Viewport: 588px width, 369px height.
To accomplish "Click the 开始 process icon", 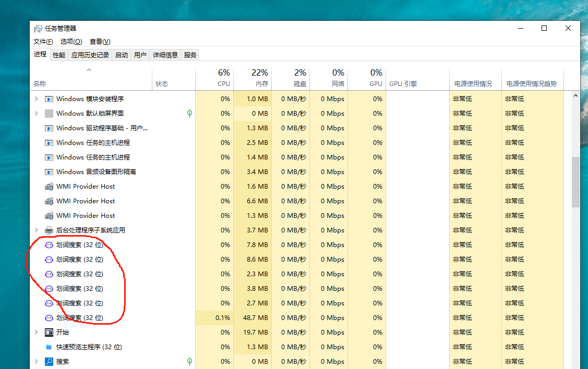I will (x=49, y=332).
